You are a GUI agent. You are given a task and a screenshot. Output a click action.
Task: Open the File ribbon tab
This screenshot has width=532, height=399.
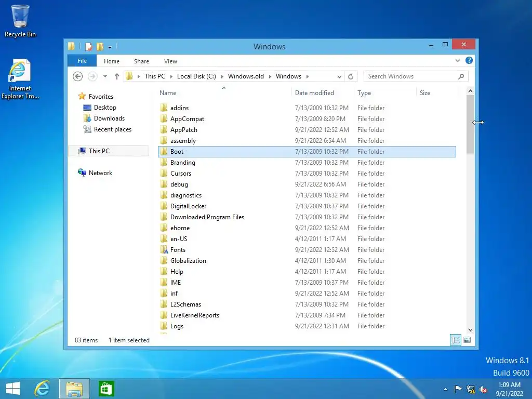click(82, 61)
